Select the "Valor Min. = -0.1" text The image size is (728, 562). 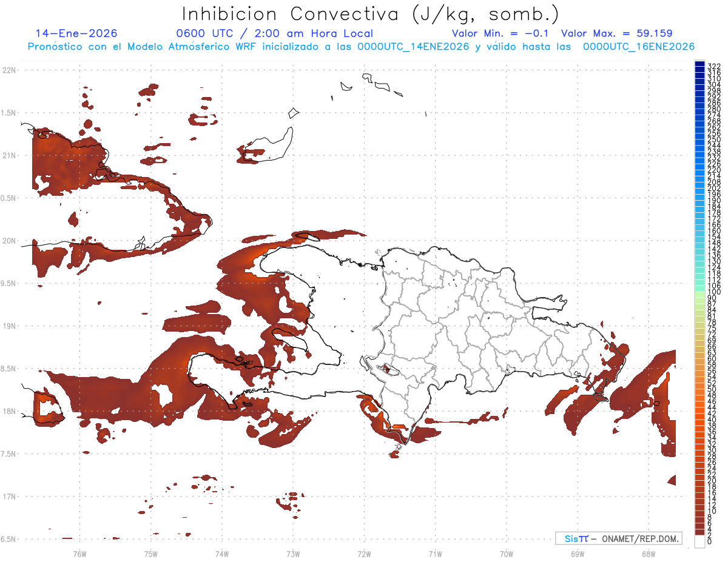[x=501, y=33]
